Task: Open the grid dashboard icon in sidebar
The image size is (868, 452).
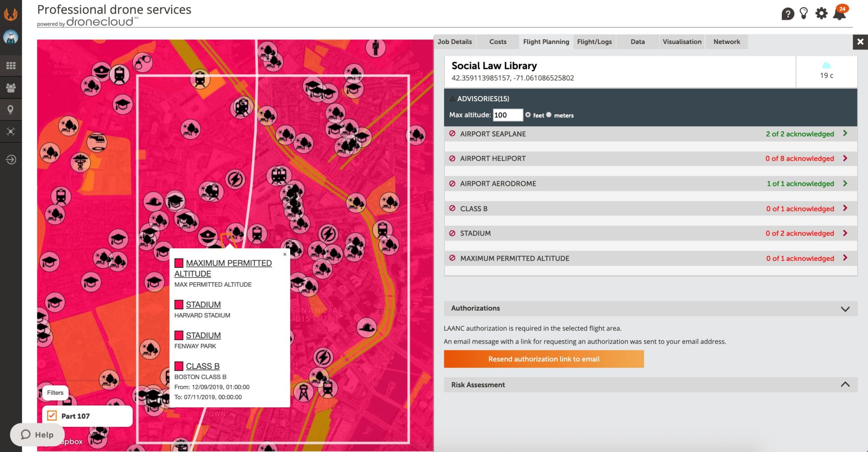Action: 11,66
